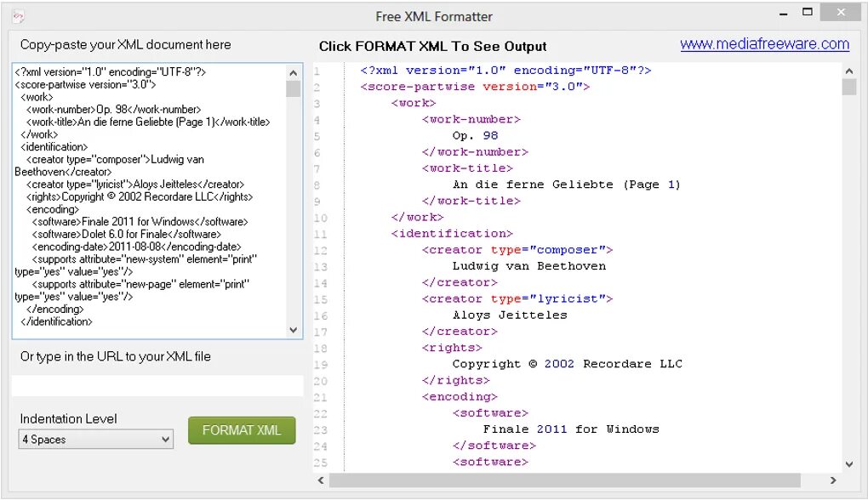Click '<work-title>' opening tag on output line 7

(467, 168)
